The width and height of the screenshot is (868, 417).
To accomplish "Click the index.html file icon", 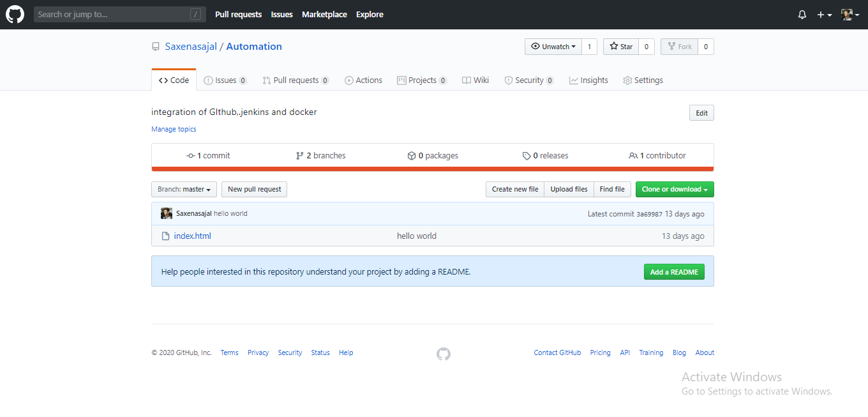I will (x=165, y=236).
